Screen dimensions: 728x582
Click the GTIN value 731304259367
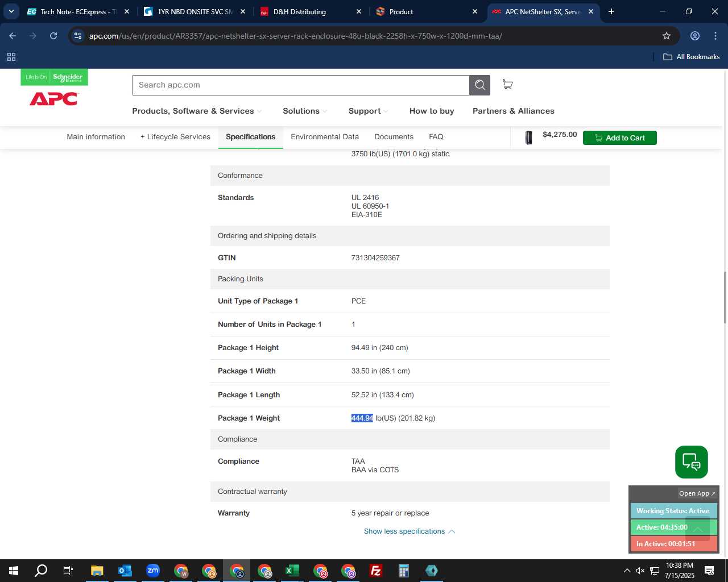pyautogui.click(x=375, y=258)
